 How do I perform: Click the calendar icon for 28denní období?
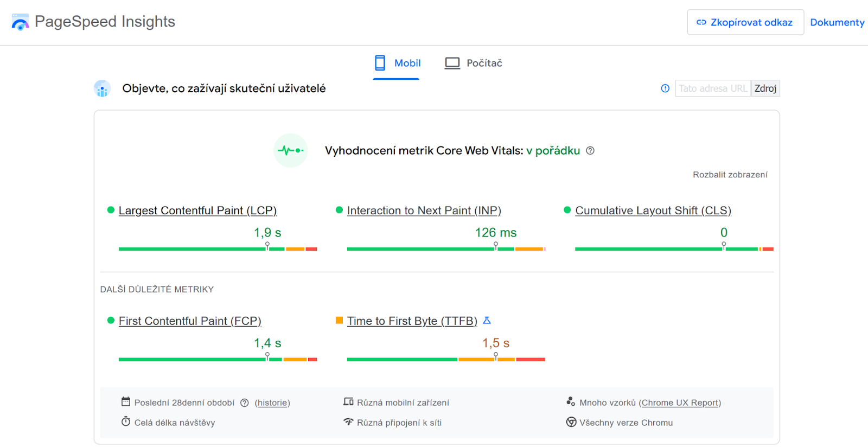[126, 402]
